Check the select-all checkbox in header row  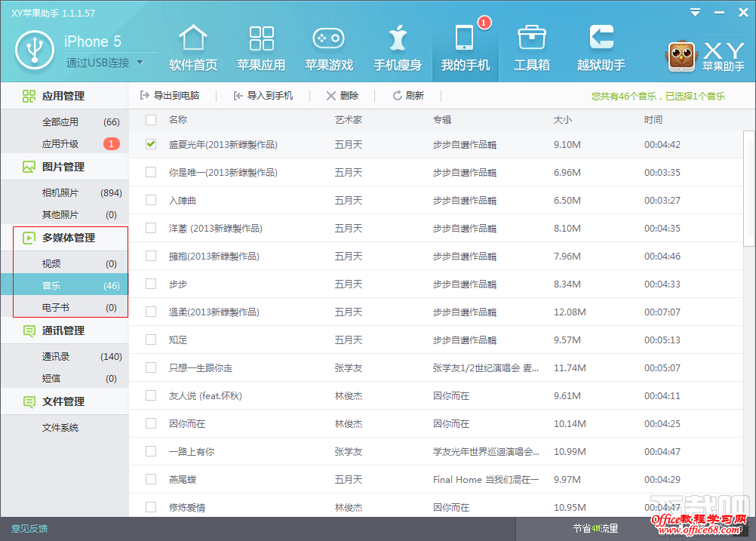[x=149, y=120]
